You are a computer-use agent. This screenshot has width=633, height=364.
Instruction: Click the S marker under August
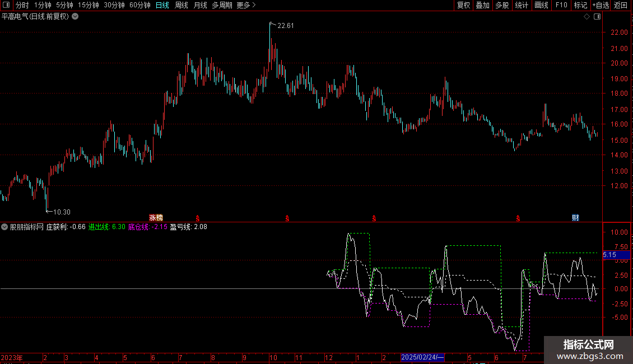[x=197, y=218]
